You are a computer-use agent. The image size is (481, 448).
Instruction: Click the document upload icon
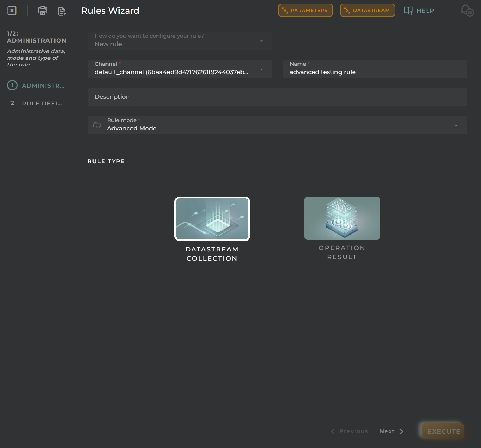point(62,11)
